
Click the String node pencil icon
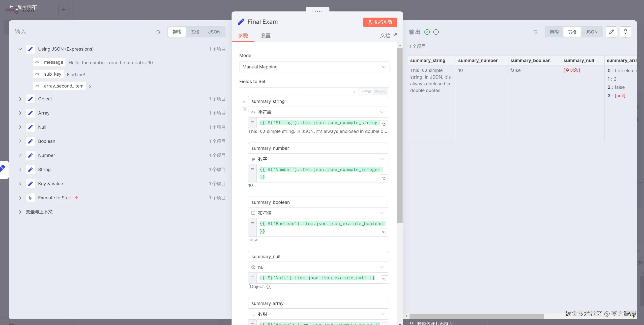tap(30, 170)
